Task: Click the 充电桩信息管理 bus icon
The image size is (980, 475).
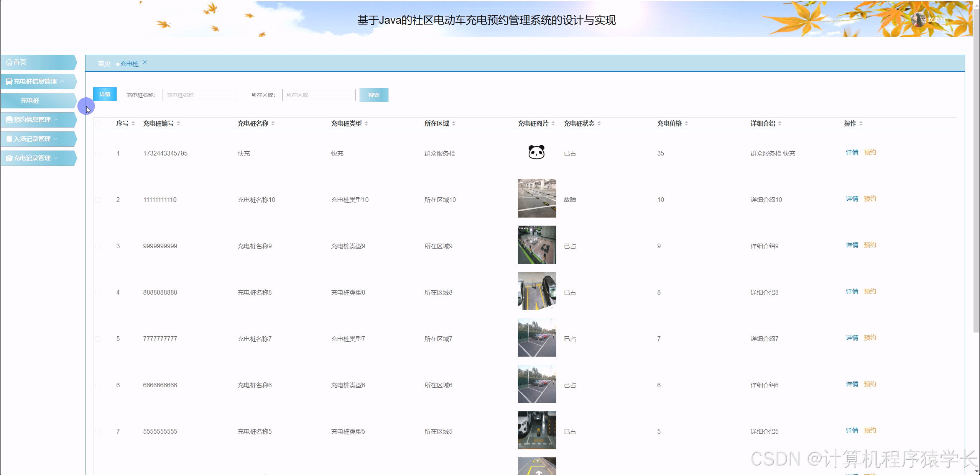Action: (9, 81)
